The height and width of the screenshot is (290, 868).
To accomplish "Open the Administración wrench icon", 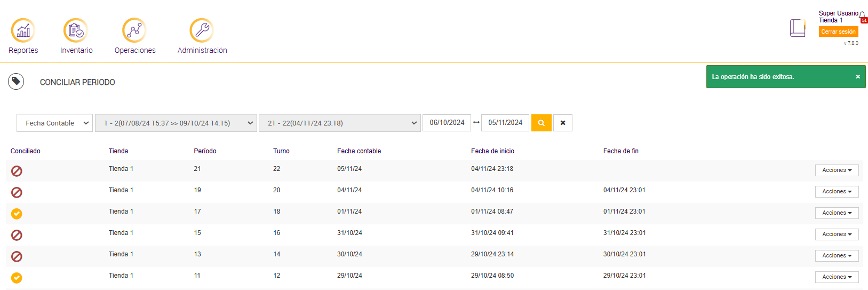I will (x=202, y=30).
